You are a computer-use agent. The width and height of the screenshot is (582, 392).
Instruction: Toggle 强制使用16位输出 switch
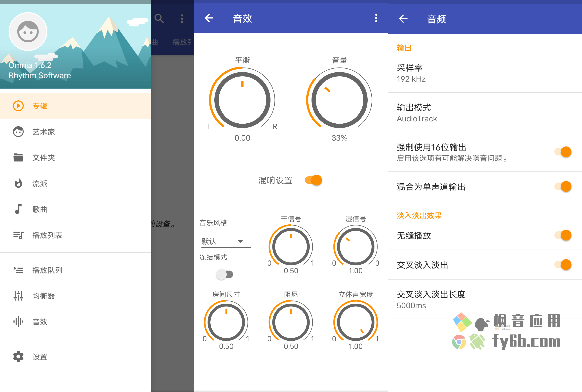pos(563,152)
